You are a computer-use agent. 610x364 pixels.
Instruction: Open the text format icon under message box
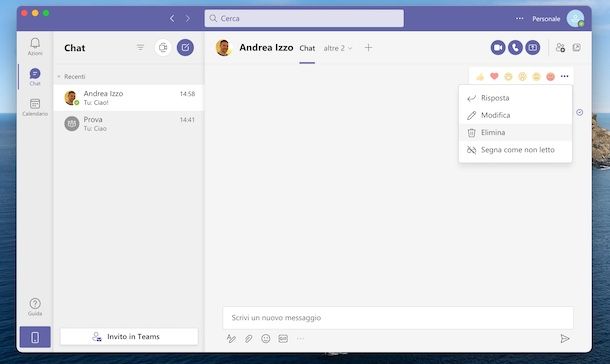pos(231,339)
